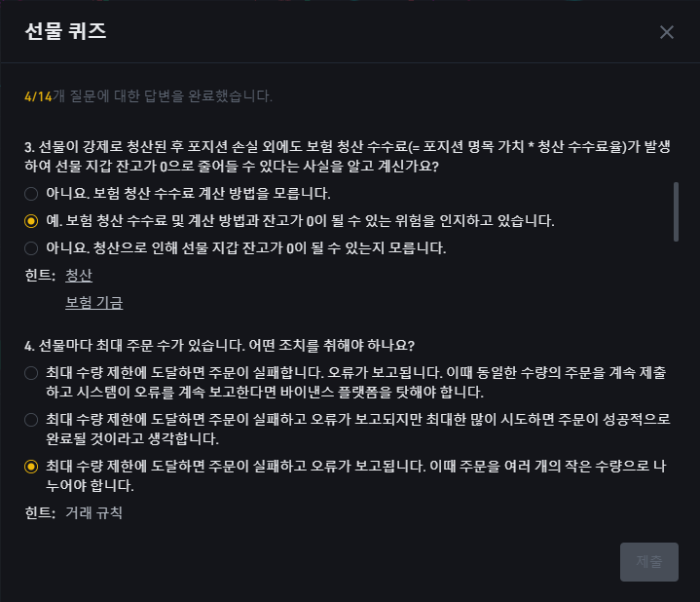Click the vertical scrollbar thumb of the quiz
The width and height of the screenshot is (700, 602).
[676, 211]
